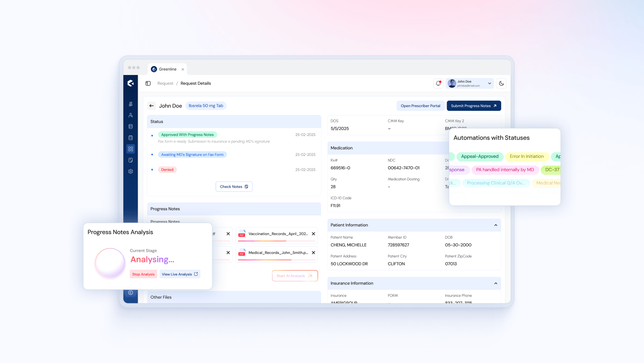Viewport: 644px width, 363px height.
Task: Open the note document icon in the sidebar
Action: (131, 160)
